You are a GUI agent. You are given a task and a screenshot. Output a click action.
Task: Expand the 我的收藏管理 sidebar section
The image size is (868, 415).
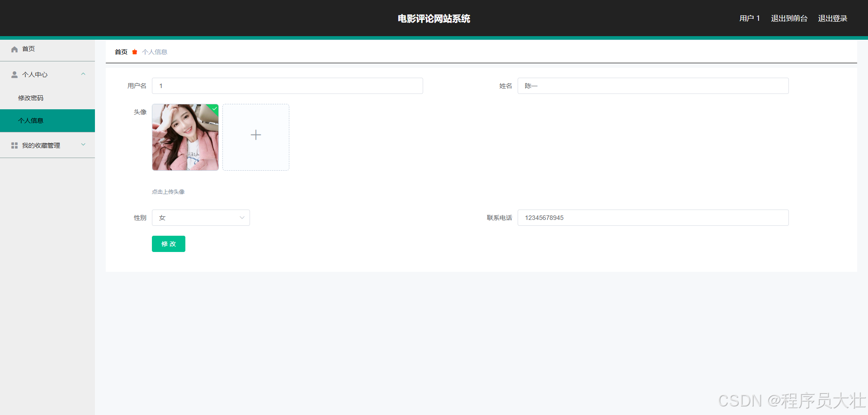tap(83, 145)
